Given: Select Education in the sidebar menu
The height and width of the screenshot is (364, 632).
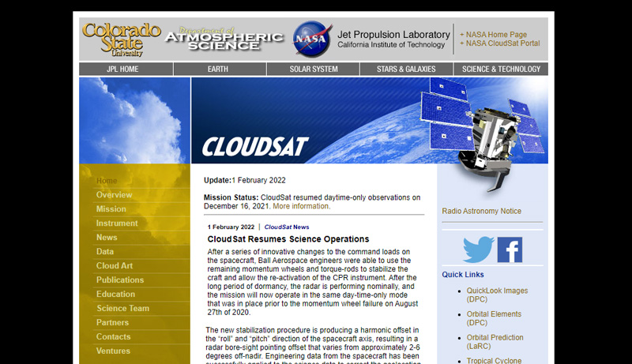Looking at the screenshot, I should tap(115, 294).
